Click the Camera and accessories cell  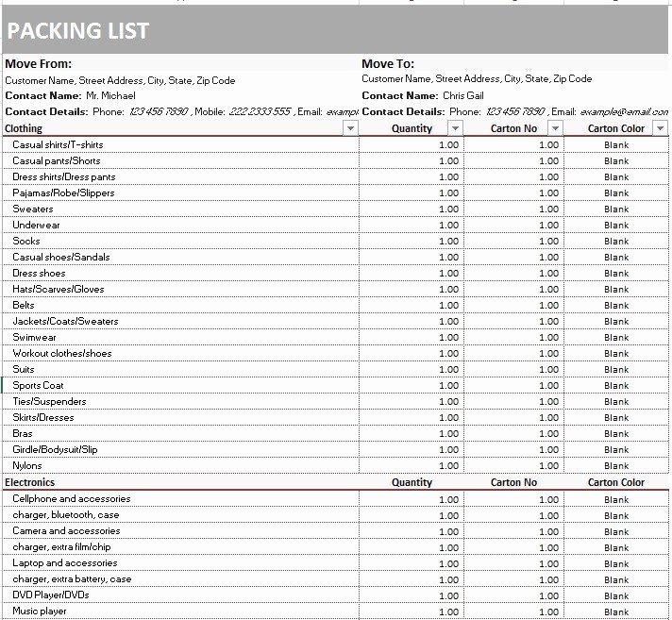click(x=181, y=531)
